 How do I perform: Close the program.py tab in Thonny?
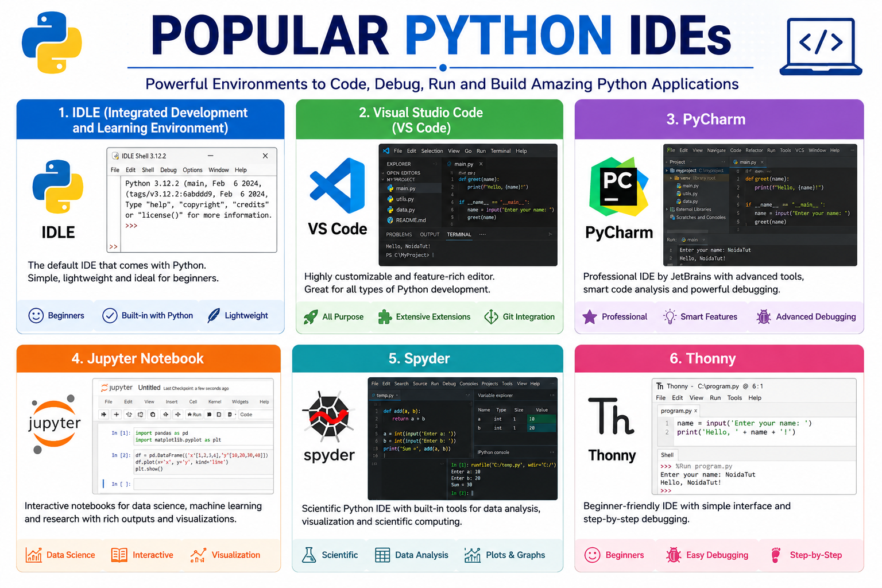696,411
